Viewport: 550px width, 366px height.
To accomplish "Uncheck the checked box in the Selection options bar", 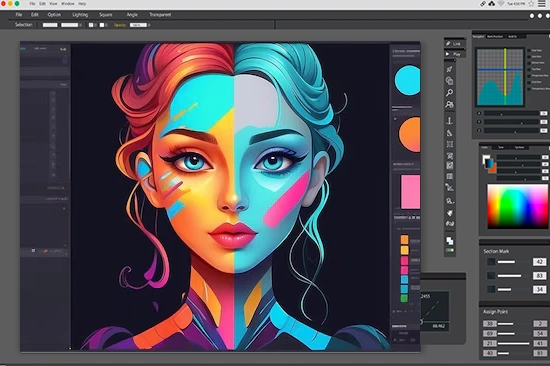I will coord(91,25).
